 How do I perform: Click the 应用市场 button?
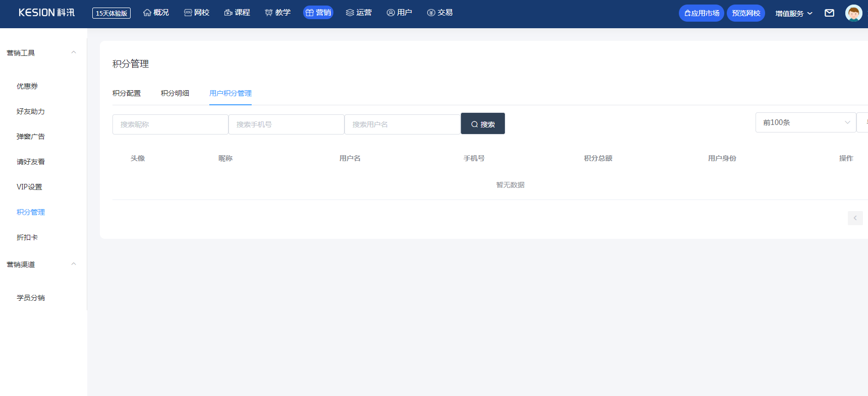coord(701,13)
